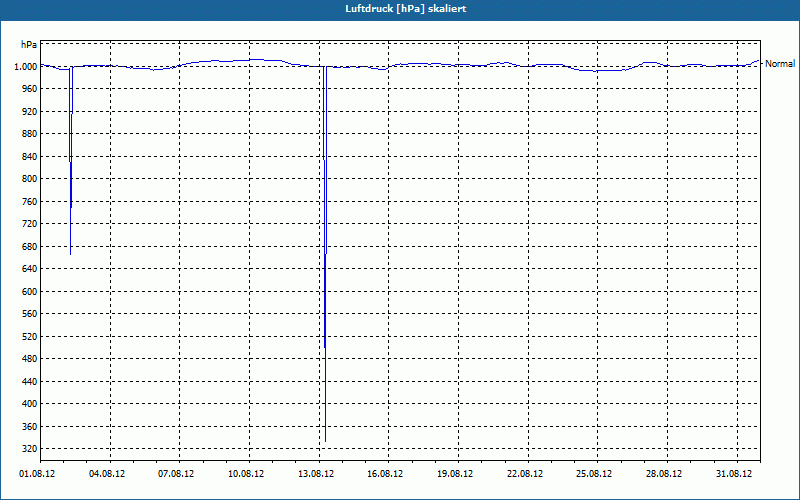800x500 pixels.
Task: Click the 400 y-axis label
Action: (29, 404)
